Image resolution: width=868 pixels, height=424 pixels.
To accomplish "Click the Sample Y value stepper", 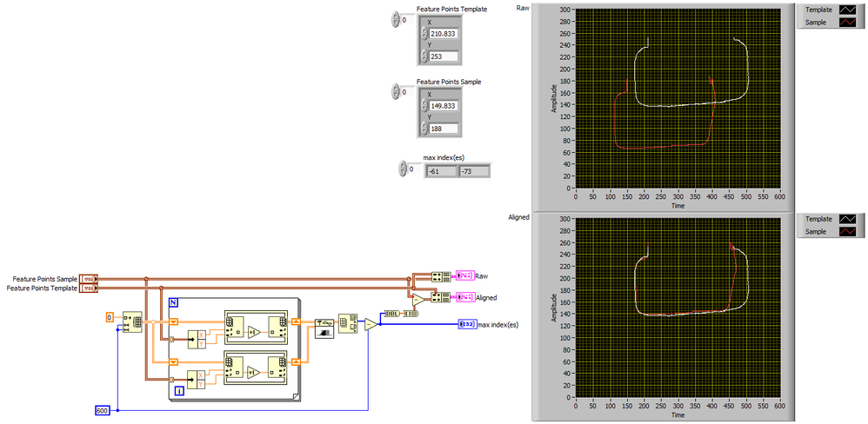I will tap(424, 129).
